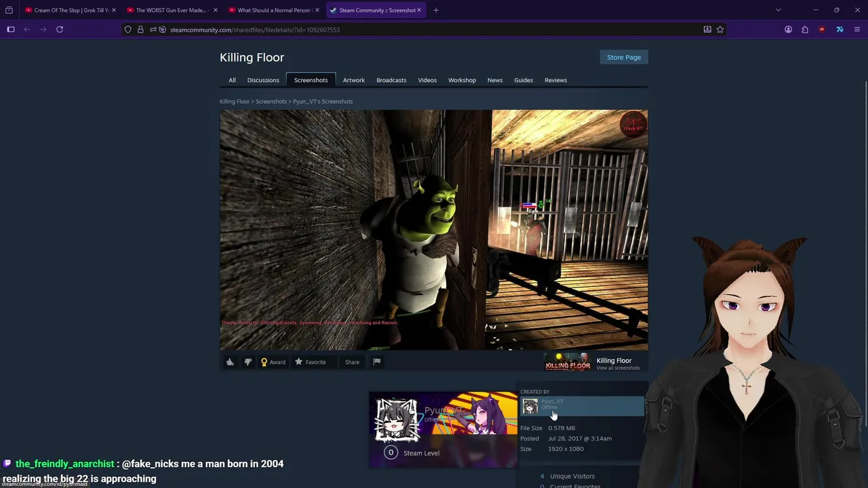Close the What Should a Normal Person tab
This screenshot has height=488, width=868.
[317, 10]
